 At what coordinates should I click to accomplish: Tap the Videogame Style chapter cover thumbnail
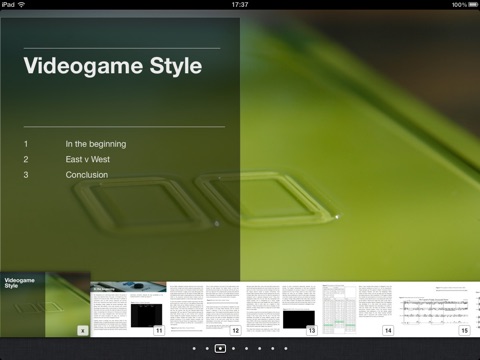coord(45,305)
